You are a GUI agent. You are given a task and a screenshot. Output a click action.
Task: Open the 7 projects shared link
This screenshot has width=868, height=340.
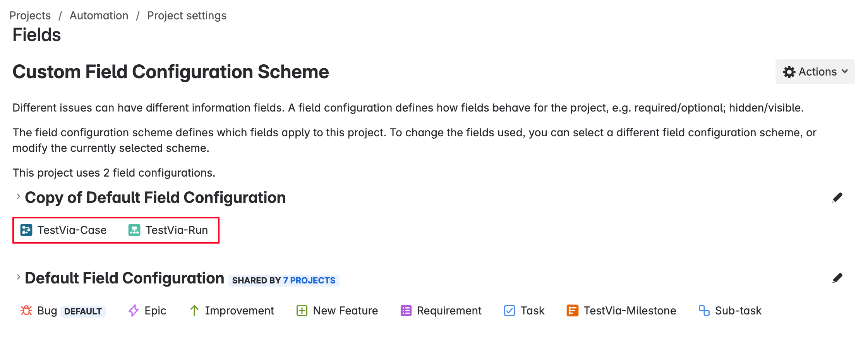[x=309, y=280]
